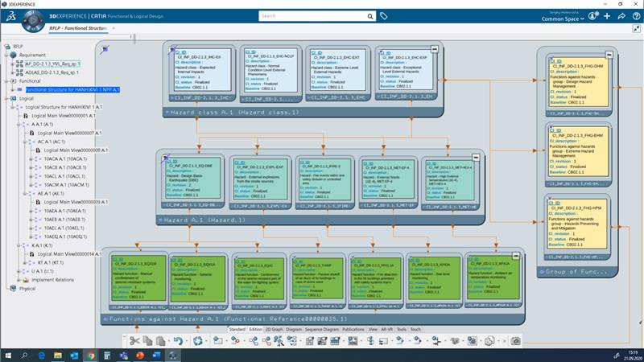Viewport: 644px width, 362px height.
Task: Collapse the Hazard class A.1 group box
Action: (434, 49)
